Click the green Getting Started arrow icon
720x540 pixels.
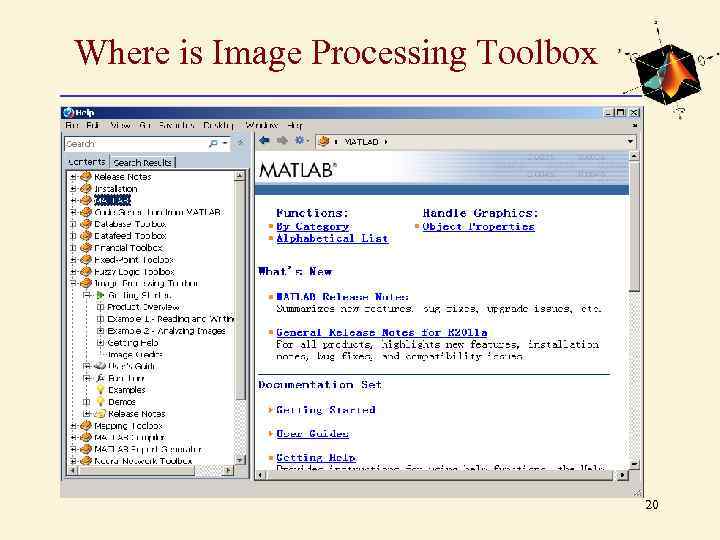click(101, 295)
